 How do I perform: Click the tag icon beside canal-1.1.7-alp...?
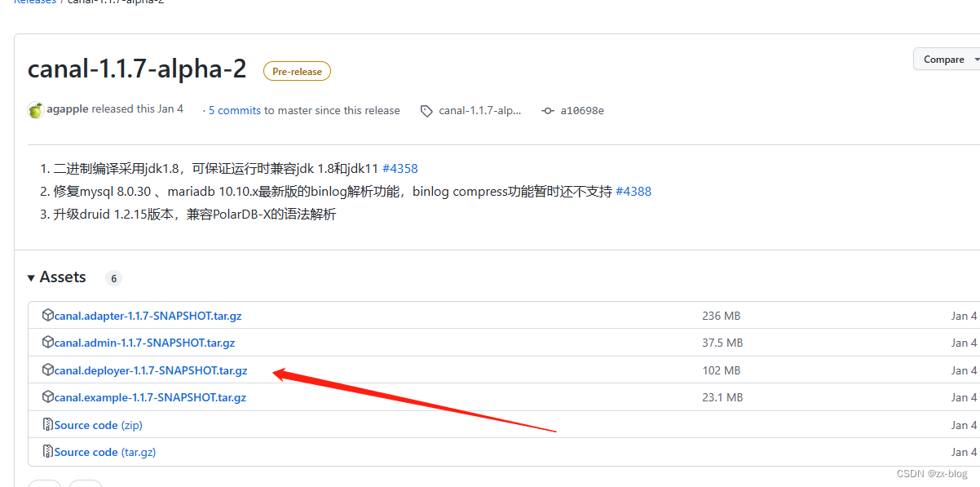pyautogui.click(x=426, y=111)
